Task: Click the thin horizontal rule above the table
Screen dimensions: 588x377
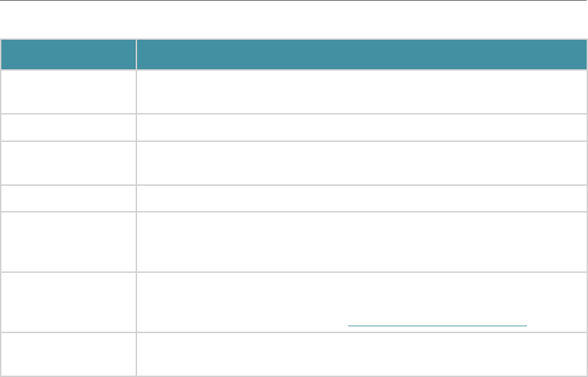Action: [x=294, y=1]
